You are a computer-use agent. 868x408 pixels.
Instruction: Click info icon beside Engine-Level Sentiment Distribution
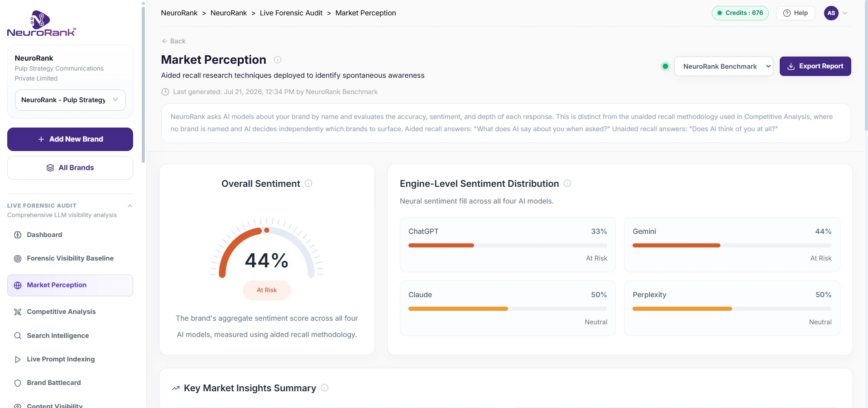point(567,183)
